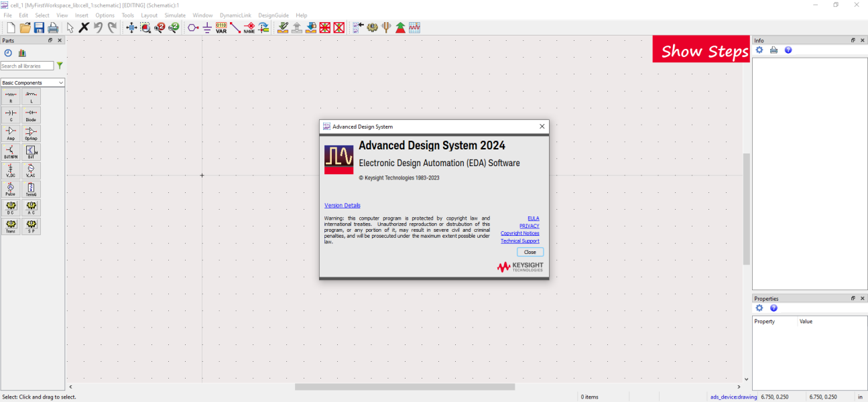The image size is (868, 402).
Task: Open the library browser books icon
Action: 22,53
